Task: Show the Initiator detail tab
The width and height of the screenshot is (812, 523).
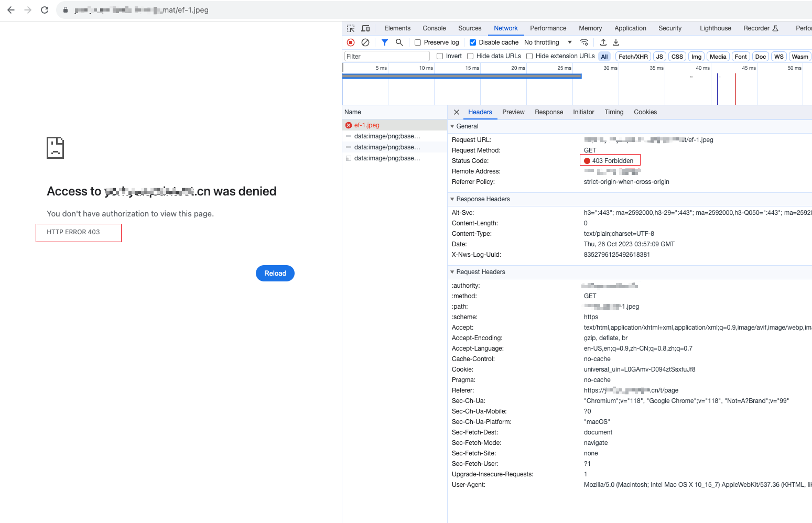Action: (583, 112)
